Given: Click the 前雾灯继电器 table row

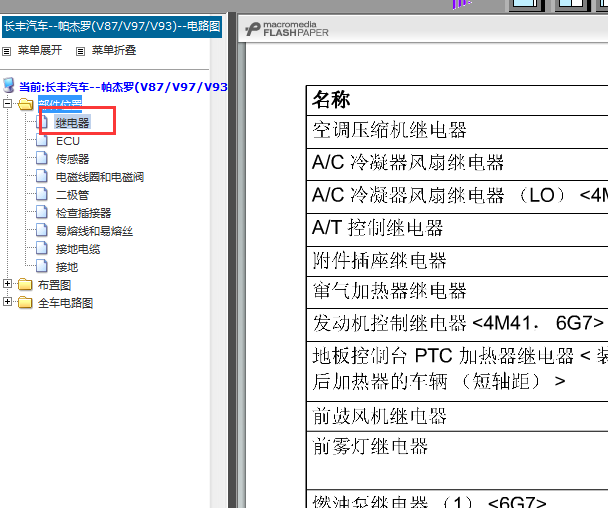Looking at the screenshot, I should [457, 460].
